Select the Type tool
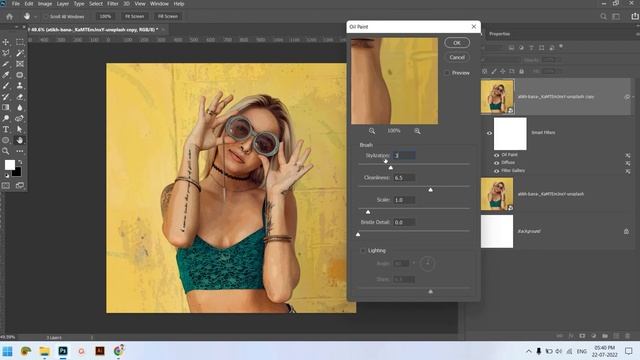This screenshot has height=360, width=640. click(6, 129)
